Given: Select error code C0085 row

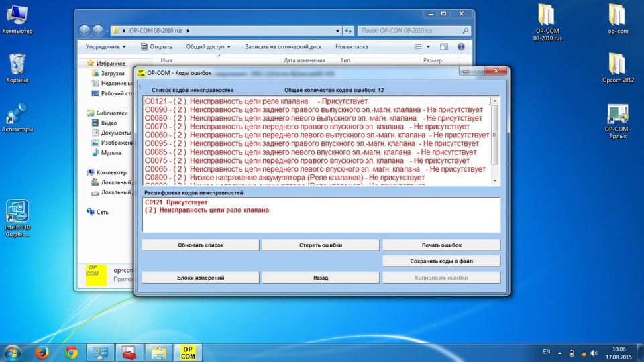Looking at the screenshot, I should [317, 152].
